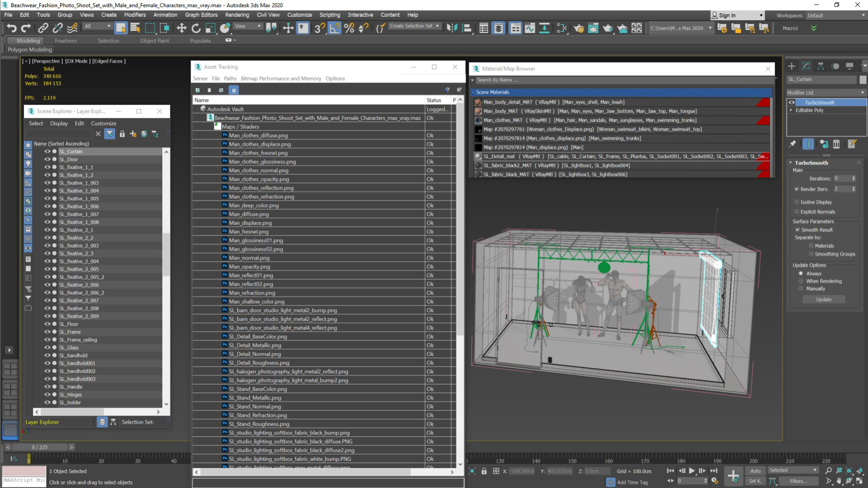Toggle the Angle Snap button
The height and width of the screenshot is (488, 868).
click(x=335, y=28)
